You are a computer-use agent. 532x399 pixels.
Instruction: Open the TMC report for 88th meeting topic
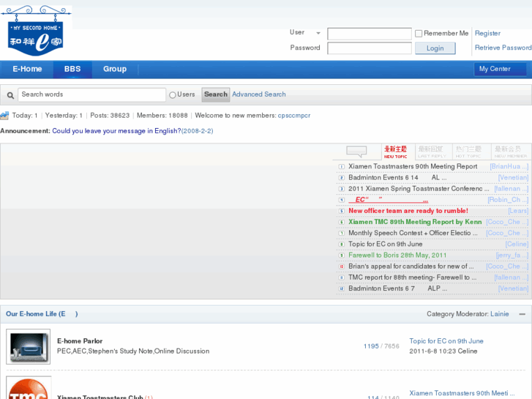click(x=412, y=277)
